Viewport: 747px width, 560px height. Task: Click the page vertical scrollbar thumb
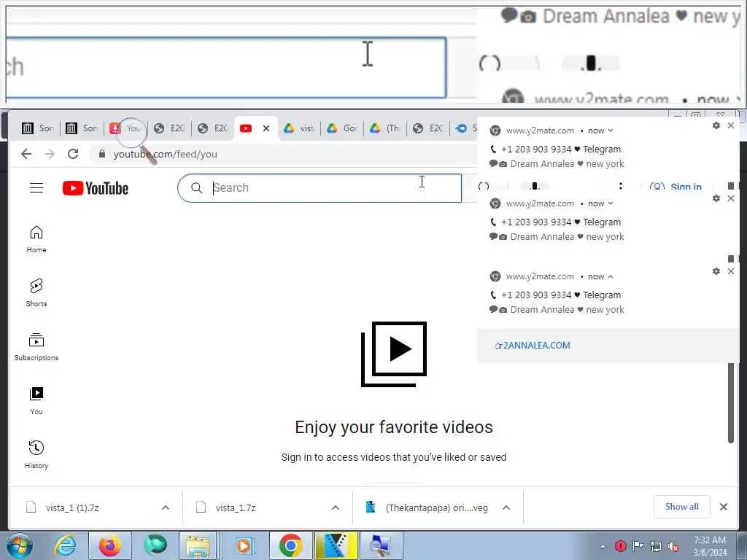click(731, 402)
